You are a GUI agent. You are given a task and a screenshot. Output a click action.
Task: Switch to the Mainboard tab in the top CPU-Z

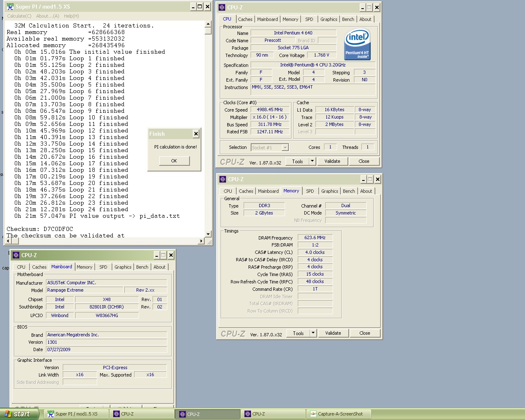coord(267,19)
